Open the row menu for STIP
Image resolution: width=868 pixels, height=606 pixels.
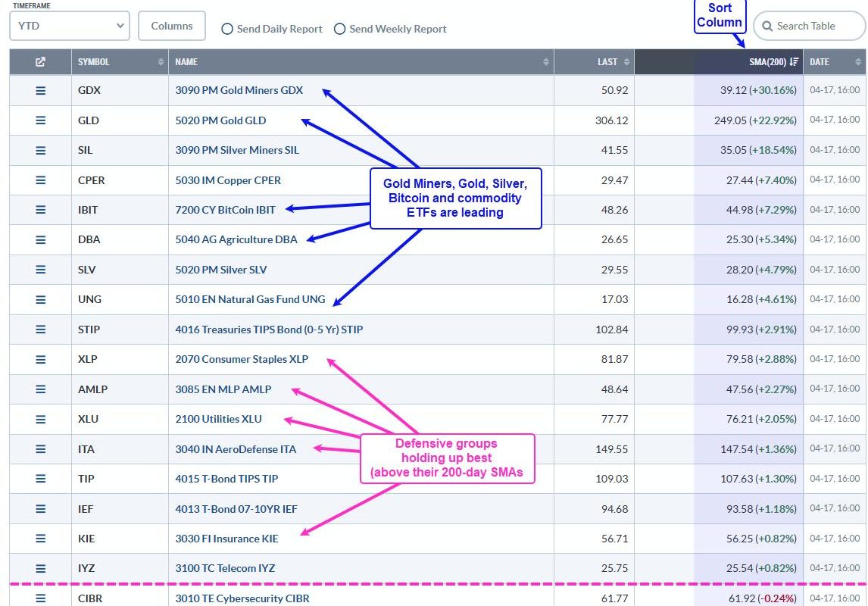click(40, 330)
